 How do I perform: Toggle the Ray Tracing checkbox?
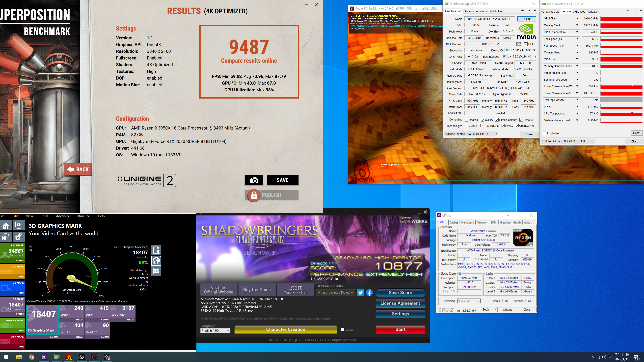[x=482, y=126]
